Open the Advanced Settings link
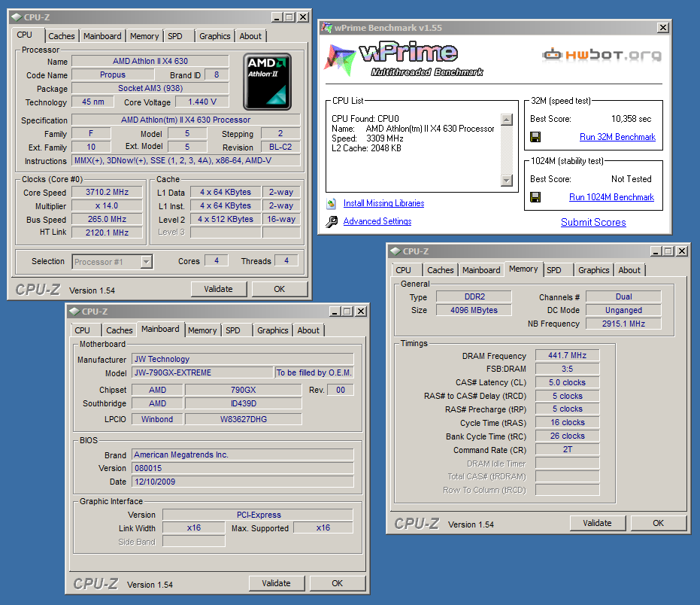The width and height of the screenshot is (700, 605). pos(377,221)
